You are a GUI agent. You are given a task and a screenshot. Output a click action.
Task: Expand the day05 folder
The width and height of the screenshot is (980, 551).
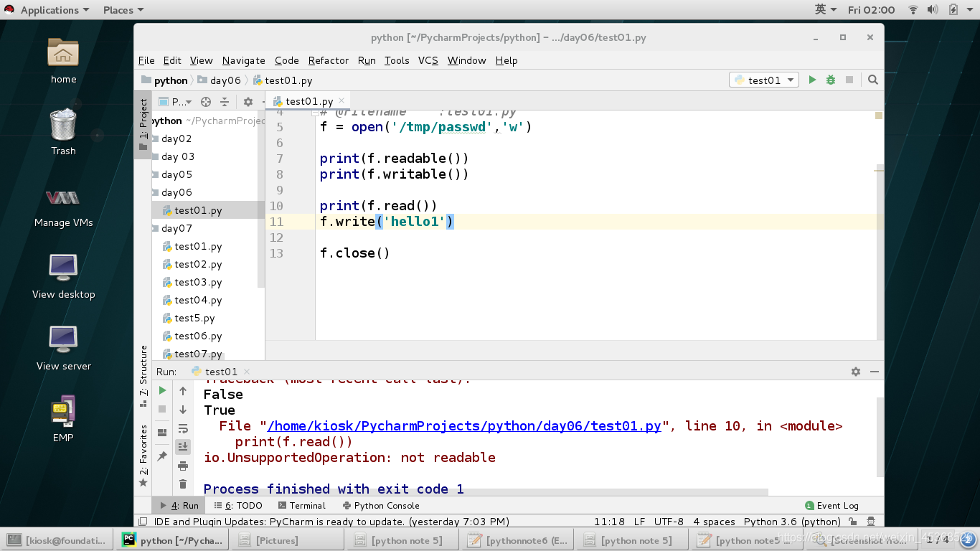[x=156, y=174]
